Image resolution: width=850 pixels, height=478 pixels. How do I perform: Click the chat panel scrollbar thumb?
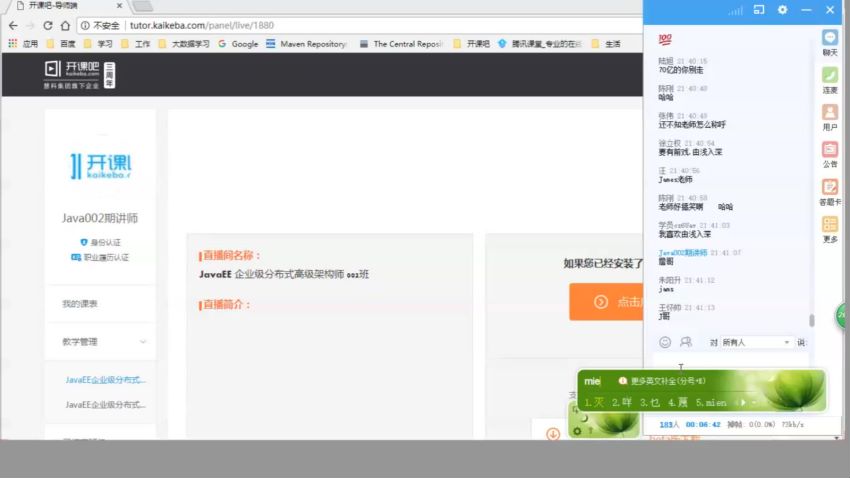[812, 320]
